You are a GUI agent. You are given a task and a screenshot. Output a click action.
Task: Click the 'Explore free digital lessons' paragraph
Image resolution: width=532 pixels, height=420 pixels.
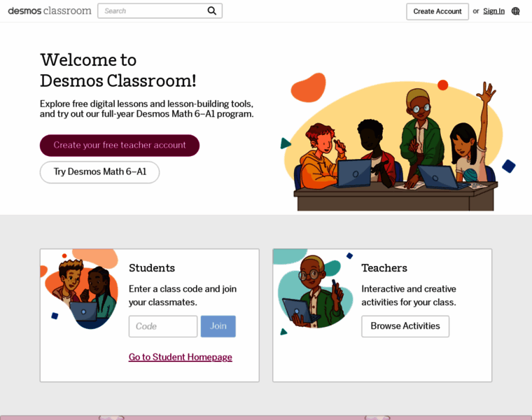click(x=146, y=108)
